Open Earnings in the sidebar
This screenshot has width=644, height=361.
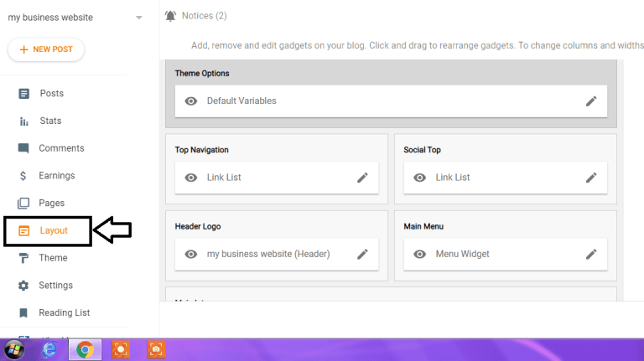pyautogui.click(x=57, y=176)
